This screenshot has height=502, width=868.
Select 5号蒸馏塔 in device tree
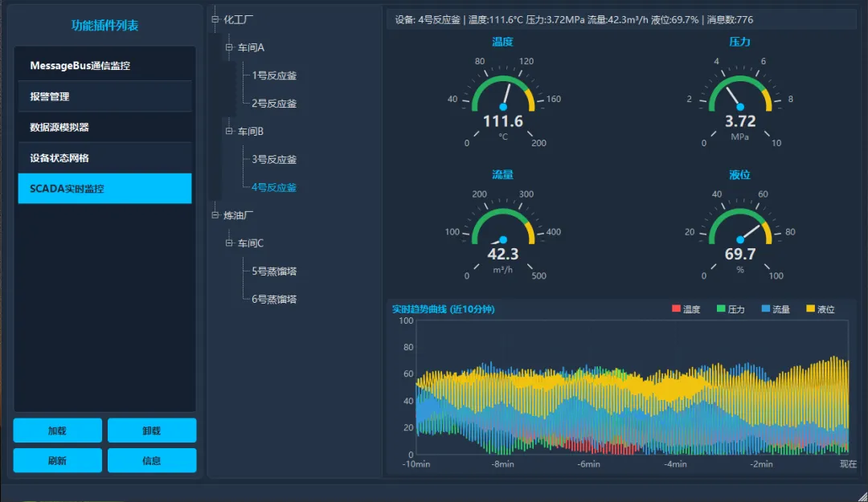(274, 271)
